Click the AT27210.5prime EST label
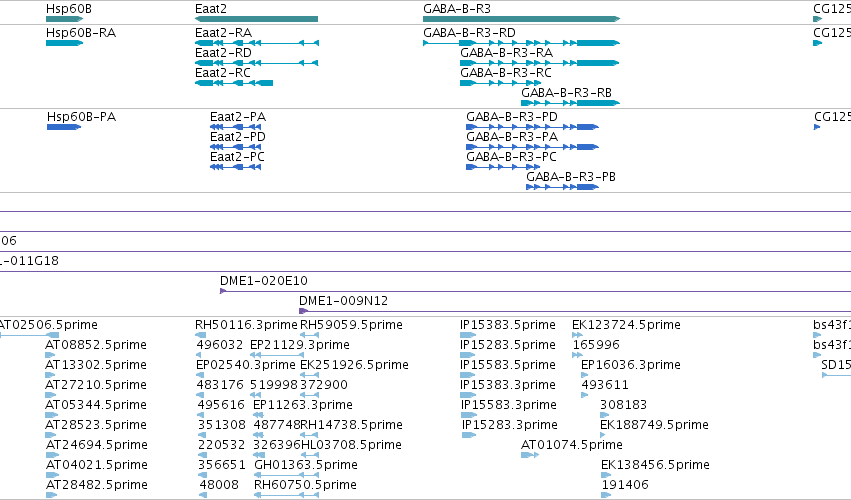The image size is (851, 500). pos(96,385)
